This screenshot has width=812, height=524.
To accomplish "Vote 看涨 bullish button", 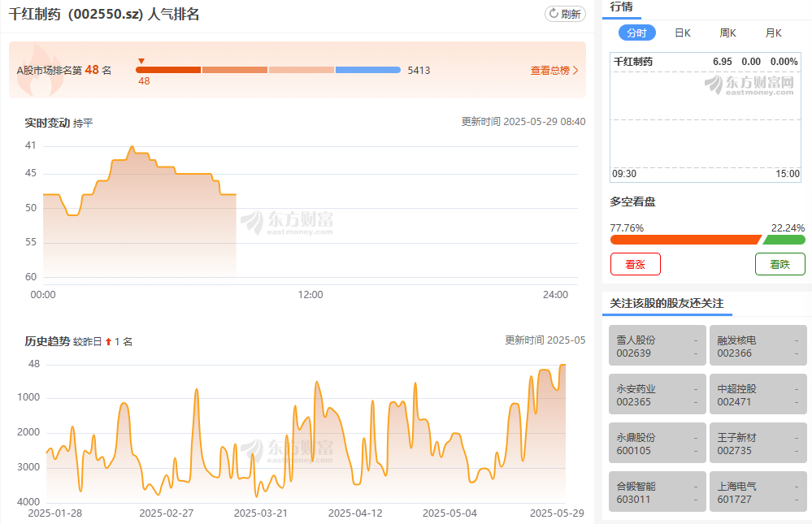I will 636,264.
